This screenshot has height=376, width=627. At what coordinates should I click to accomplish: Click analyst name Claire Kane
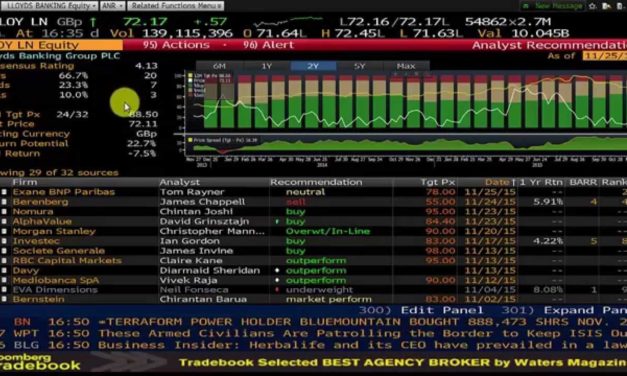191,260
